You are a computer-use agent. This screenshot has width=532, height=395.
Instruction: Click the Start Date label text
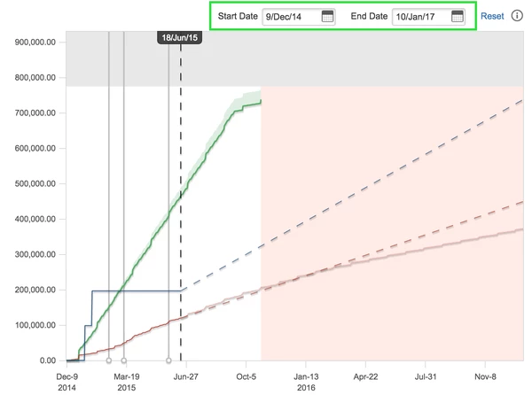pos(237,17)
